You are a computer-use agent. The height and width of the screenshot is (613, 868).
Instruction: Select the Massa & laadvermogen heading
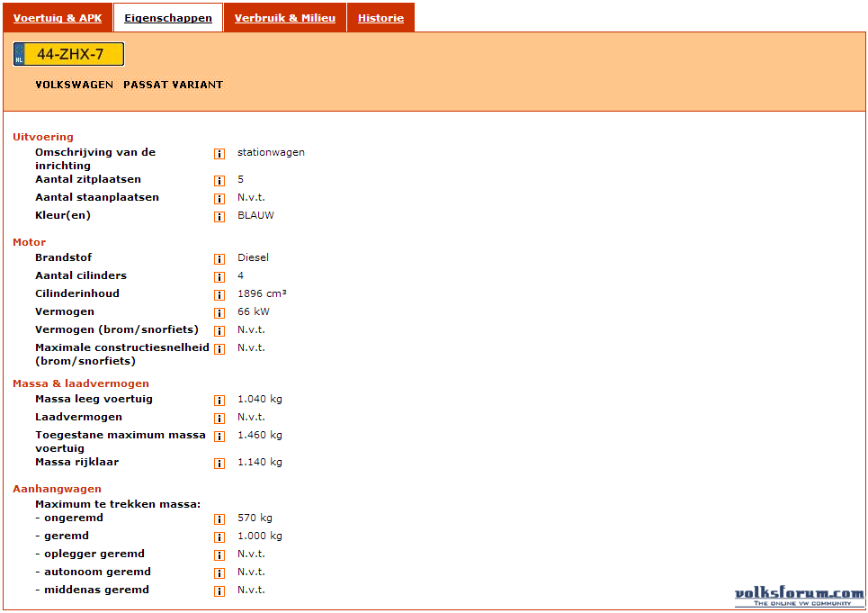[81, 383]
